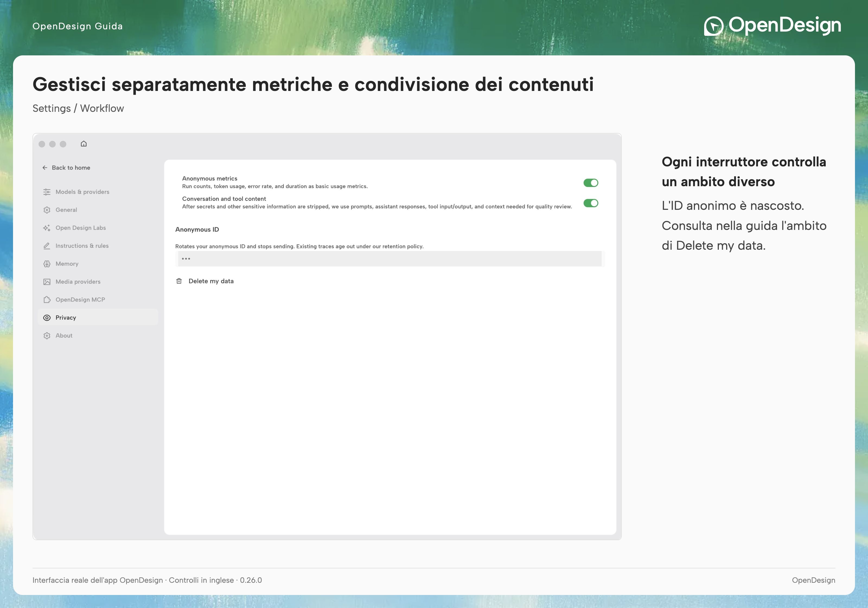Screen dimensions: 868x608
Task: Turn off Conversation and tool content toggle
Action: (x=591, y=203)
